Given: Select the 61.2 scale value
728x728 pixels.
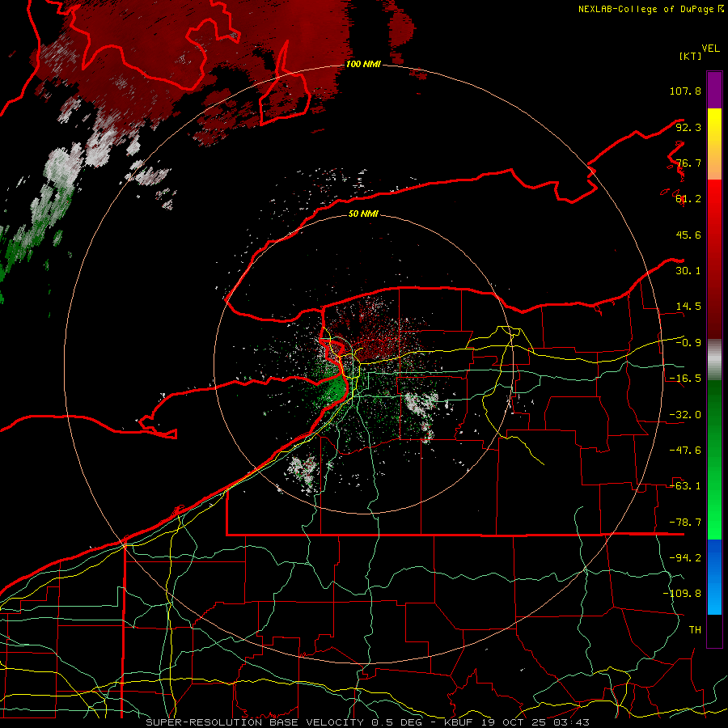Looking at the screenshot, I should [688, 199].
